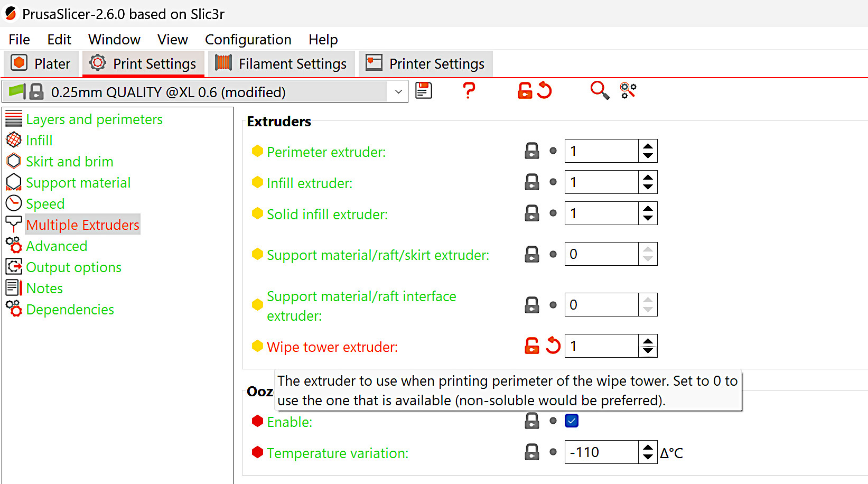This screenshot has width=868, height=484.
Task: Open the print preset dropdown
Action: [398, 92]
